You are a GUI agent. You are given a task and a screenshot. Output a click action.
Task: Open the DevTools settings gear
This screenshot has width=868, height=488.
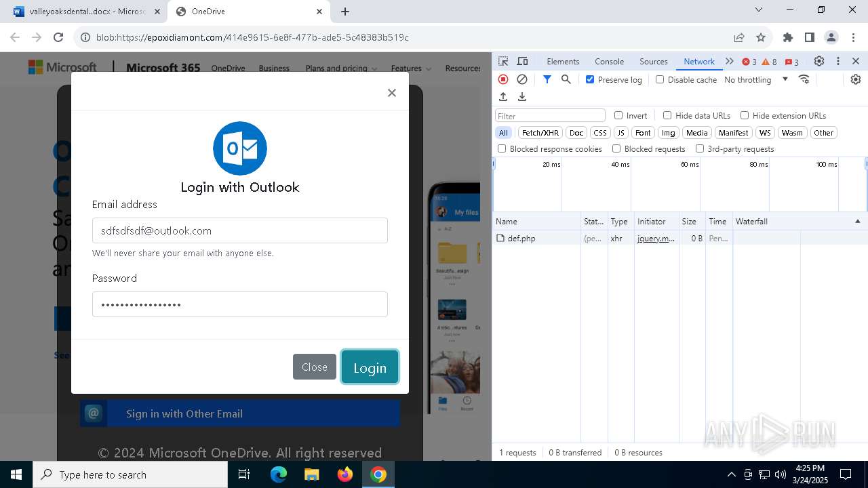click(x=819, y=61)
